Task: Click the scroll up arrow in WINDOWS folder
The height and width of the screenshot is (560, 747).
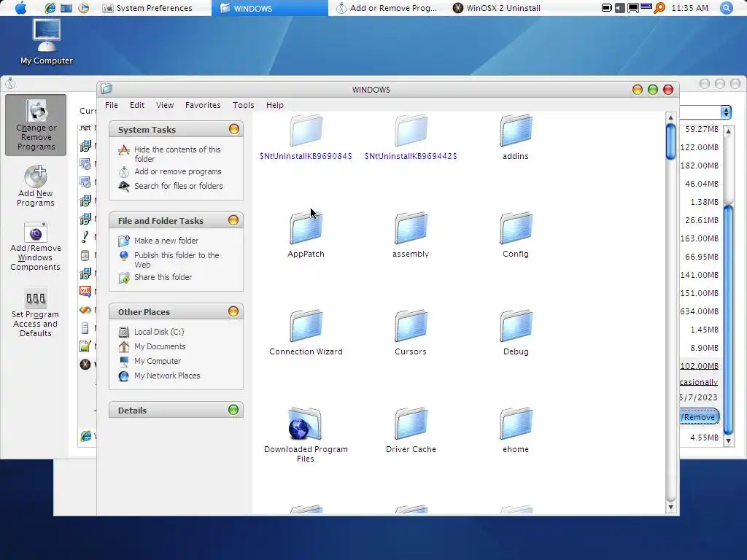Action: 670,117
